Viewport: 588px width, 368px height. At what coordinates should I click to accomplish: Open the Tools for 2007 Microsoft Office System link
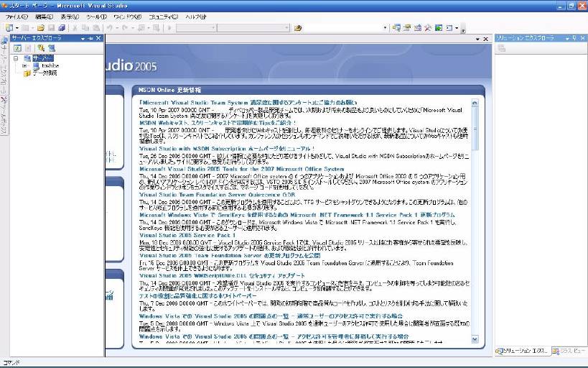click(x=241, y=169)
